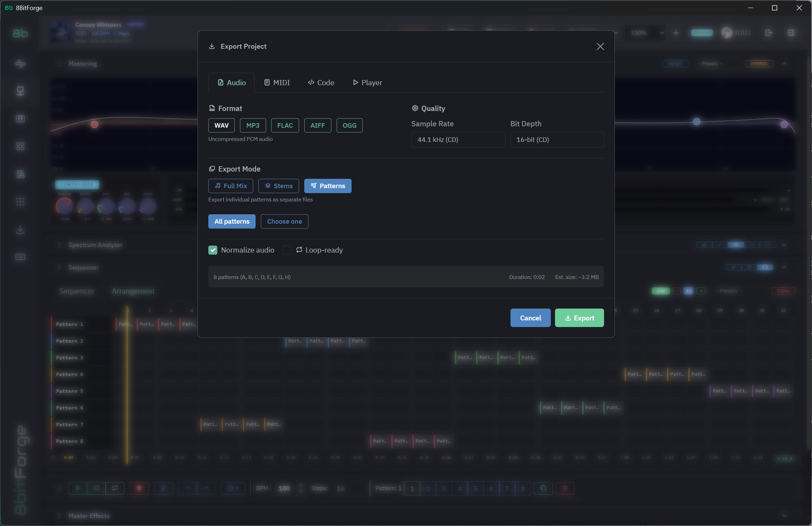The image size is (812, 526).
Task: Click the four-squares grid sidebar icon
Action: coord(20,146)
